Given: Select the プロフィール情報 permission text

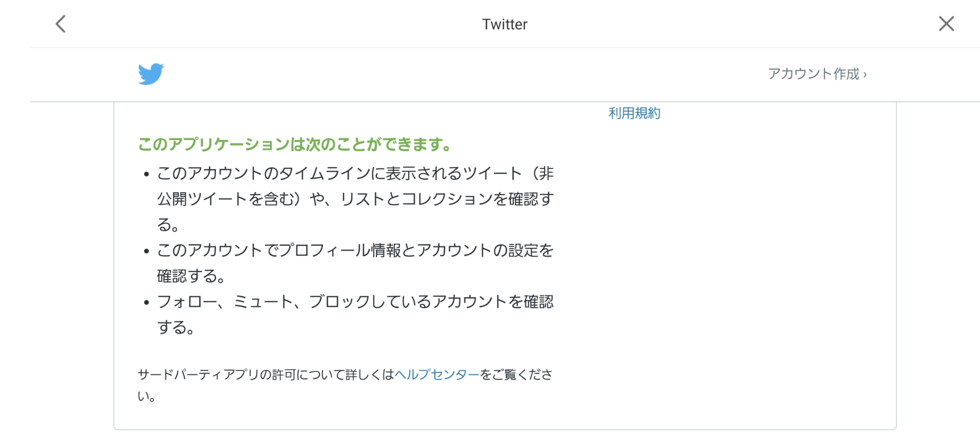Looking at the screenshot, I should (x=355, y=263).
